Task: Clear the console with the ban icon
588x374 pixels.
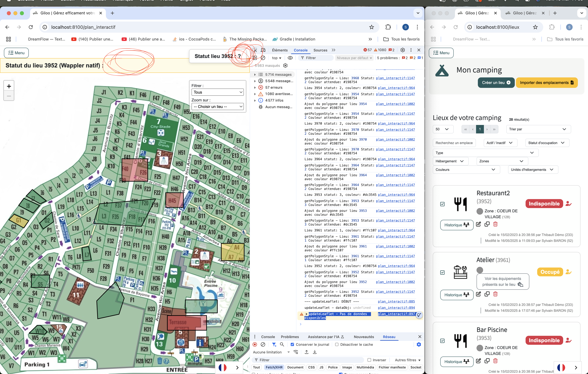Action: click(263, 58)
